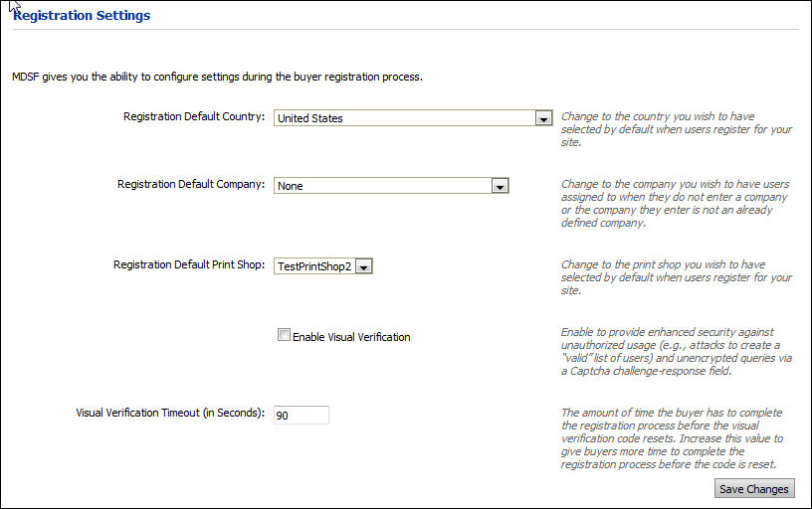812x509 pixels.
Task: Click the Registration Default Country label
Action: pyautogui.click(x=193, y=117)
